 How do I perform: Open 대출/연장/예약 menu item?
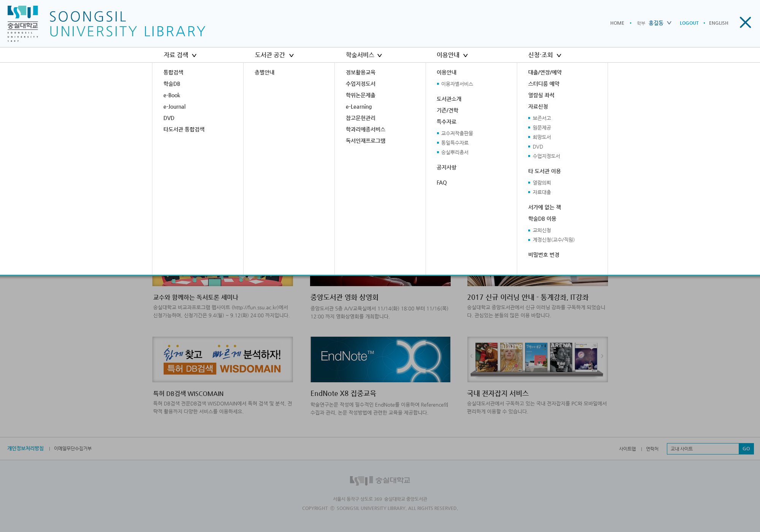(545, 72)
